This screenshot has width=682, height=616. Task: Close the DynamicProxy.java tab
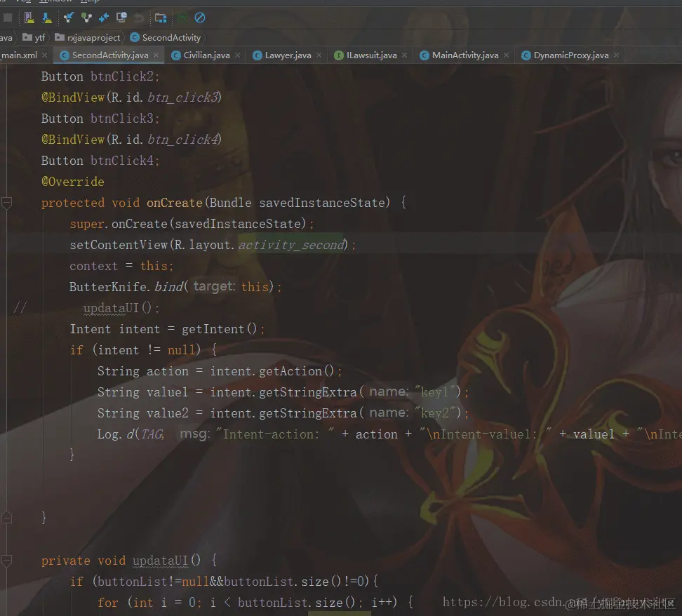(616, 55)
